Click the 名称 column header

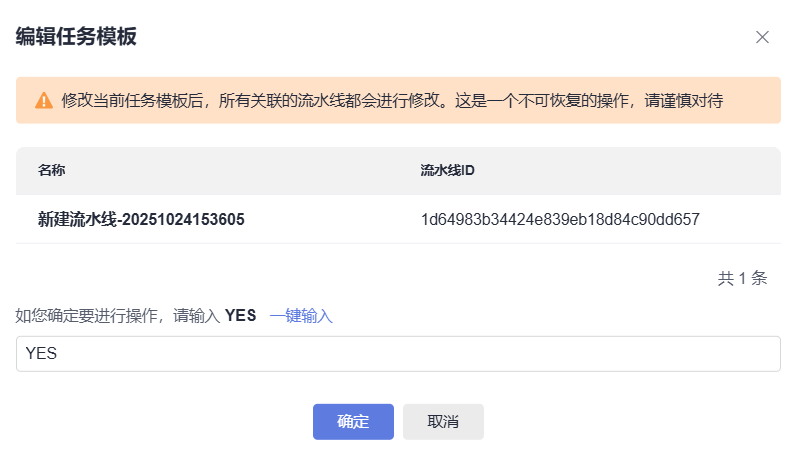[52, 170]
